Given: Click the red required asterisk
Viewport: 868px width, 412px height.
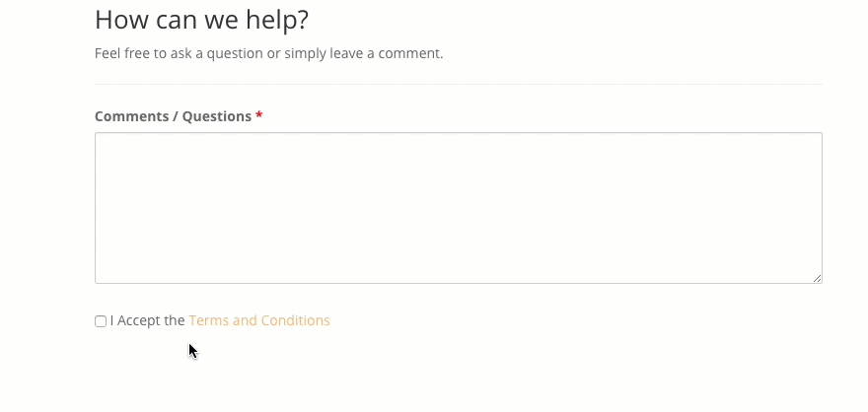Looking at the screenshot, I should tap(259, 116).
